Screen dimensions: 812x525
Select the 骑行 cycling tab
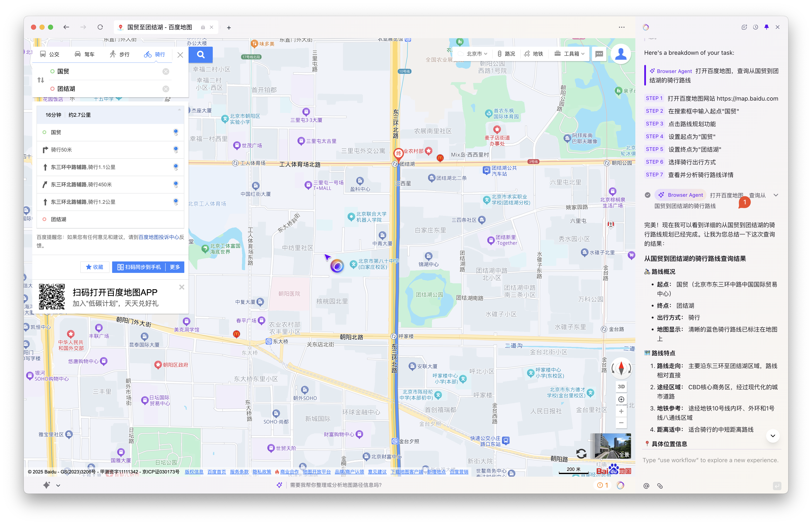click(155, 55)
